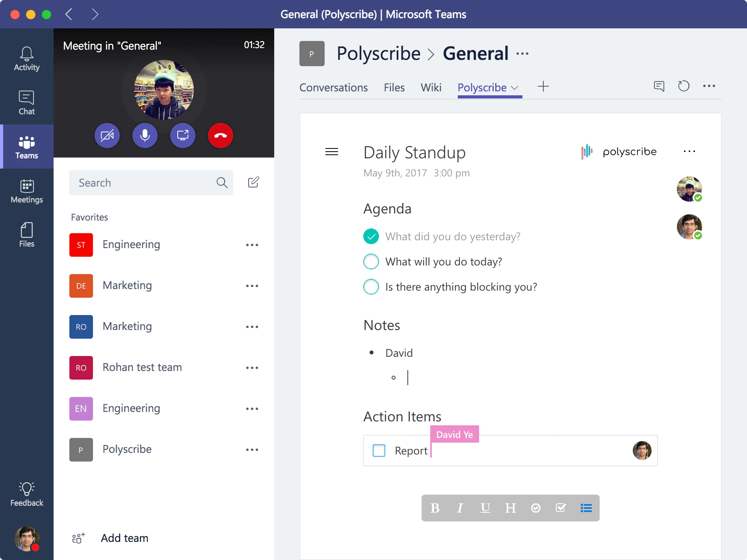747x560 pixels.
Task: Switch to Chat in the left sidebar
Action: (26, 102)
